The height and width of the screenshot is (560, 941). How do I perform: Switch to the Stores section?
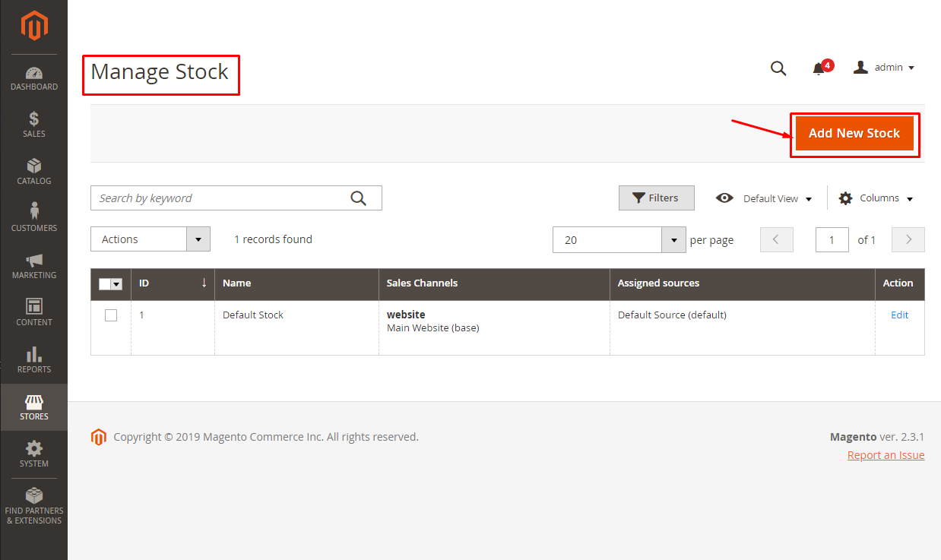click(x=33, y=407)
